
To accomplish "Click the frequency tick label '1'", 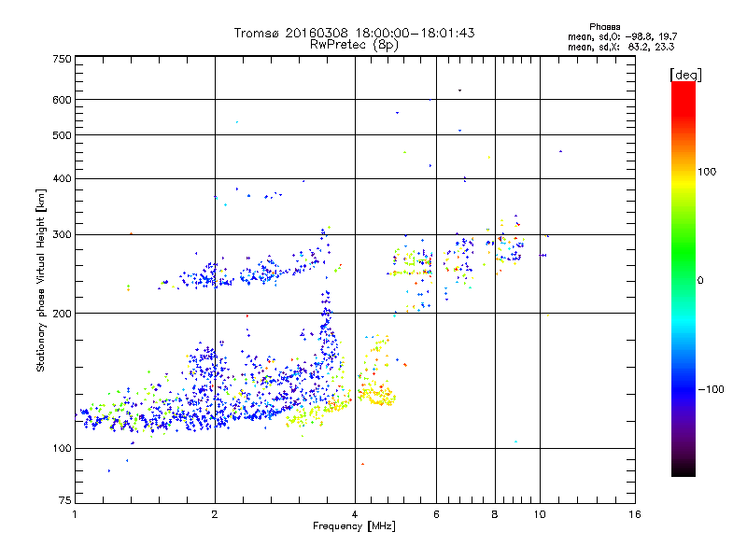I will coord(75,514).
